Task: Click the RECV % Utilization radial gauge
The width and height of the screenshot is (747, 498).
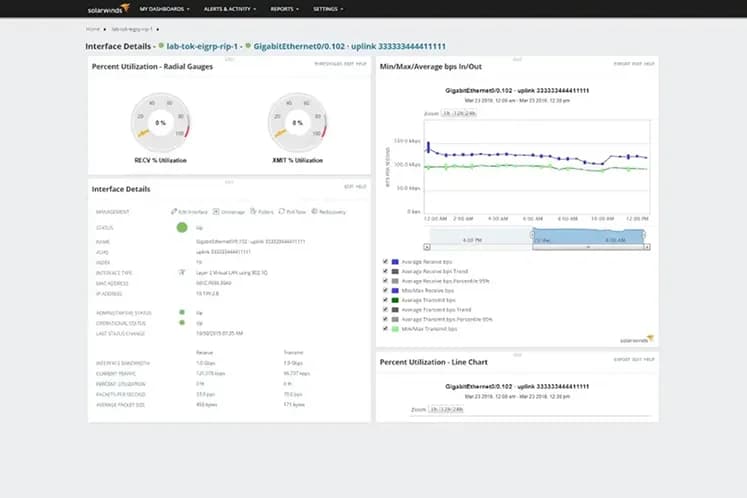Action: (x=161, y=122)
